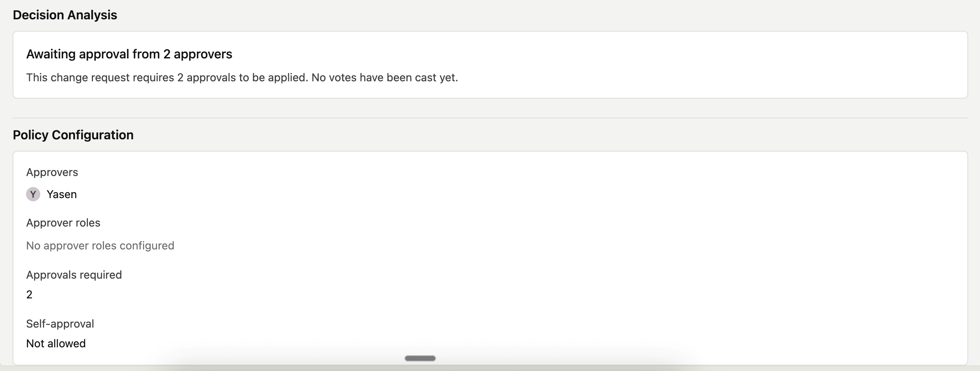980x371 pixels.
Task: Click the approvals required value of 2
Action: pos(29,294)
